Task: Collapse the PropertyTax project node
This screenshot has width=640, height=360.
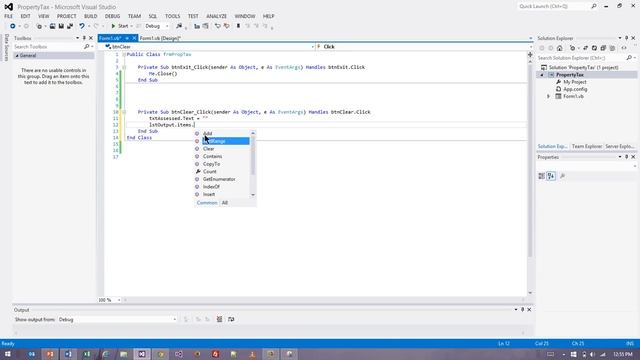Action: (x=542, y=75)
